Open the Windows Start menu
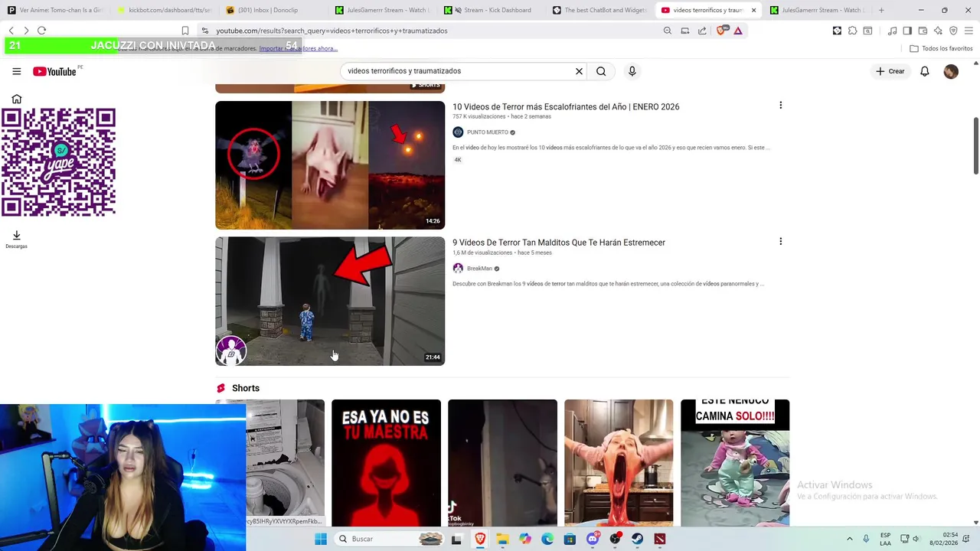 pyautogui.click(x=321, y=539)
